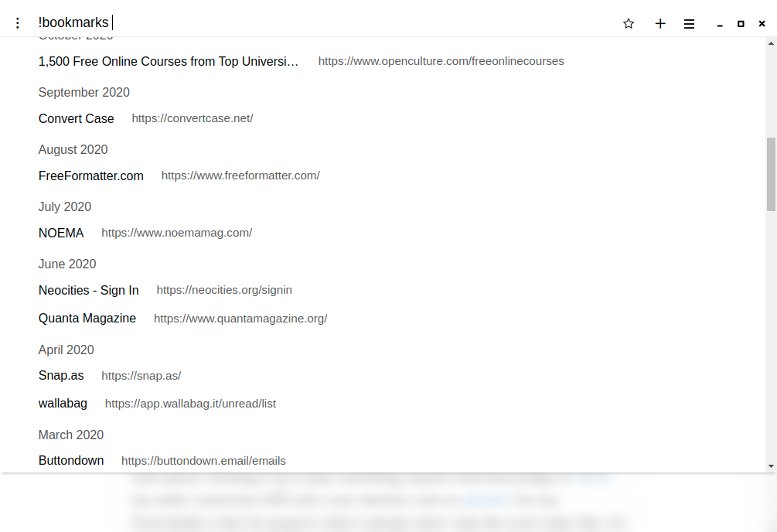Open the Buttondown bookmark
The width and height of the screenshot is (777, 532).
click(x=71, y=461)
